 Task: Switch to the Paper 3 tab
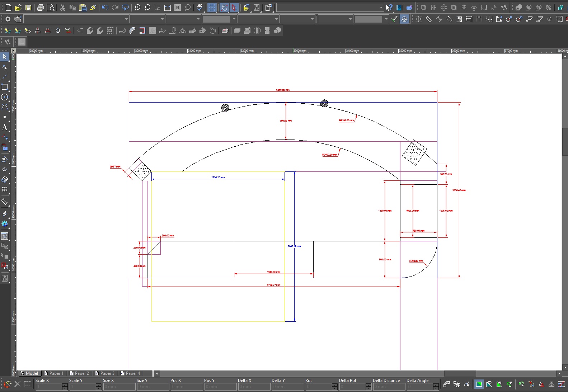coord(105,373)
